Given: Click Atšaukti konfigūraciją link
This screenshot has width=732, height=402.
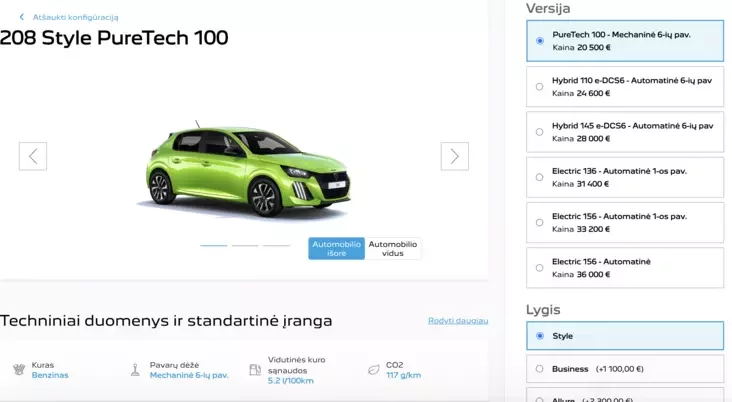Looking at the screenshot, I should tap(76, 17).
